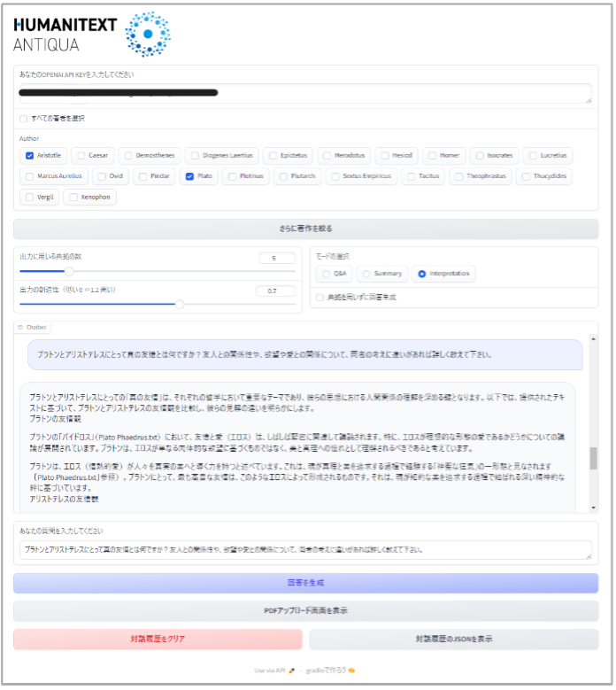Enable the Plotinus checkbox
616x690 pixels.
click(x=232, y=176)
